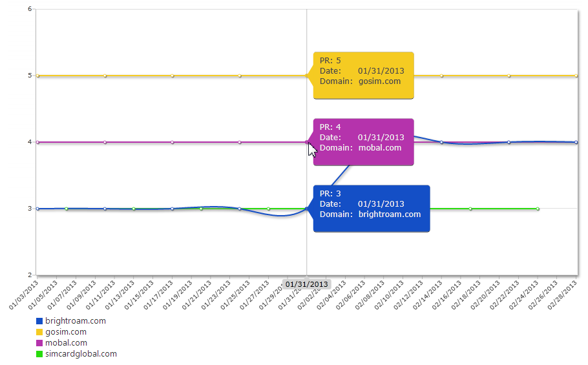Click the yellow gosim.com PR 5 tooltip
The image size is (588, 365).
[363, 75]
